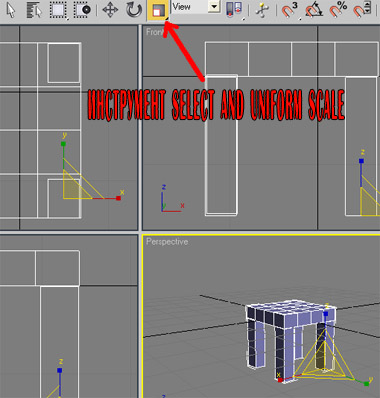Click the Front viewport label
The width and height of the screenshot is (380, 398).
coord(154,32)
